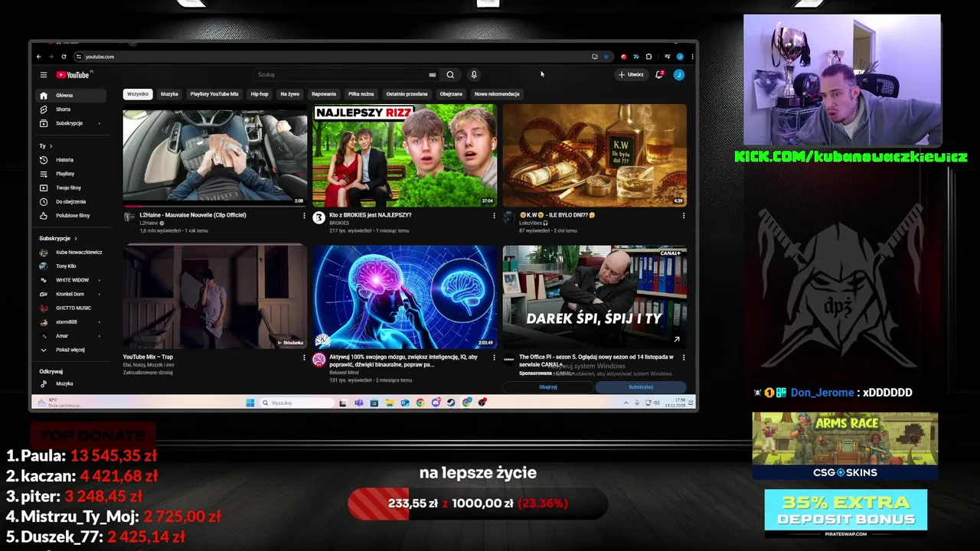
Task: Select the Hip-hop filter chip
Action: point(260,94)
